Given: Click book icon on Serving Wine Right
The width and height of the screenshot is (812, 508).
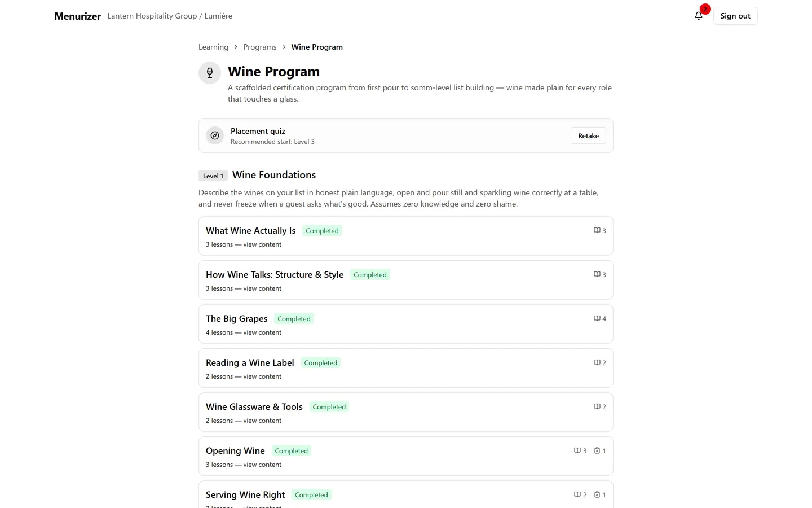Looking at the screenshot, I should click(577, 494).
